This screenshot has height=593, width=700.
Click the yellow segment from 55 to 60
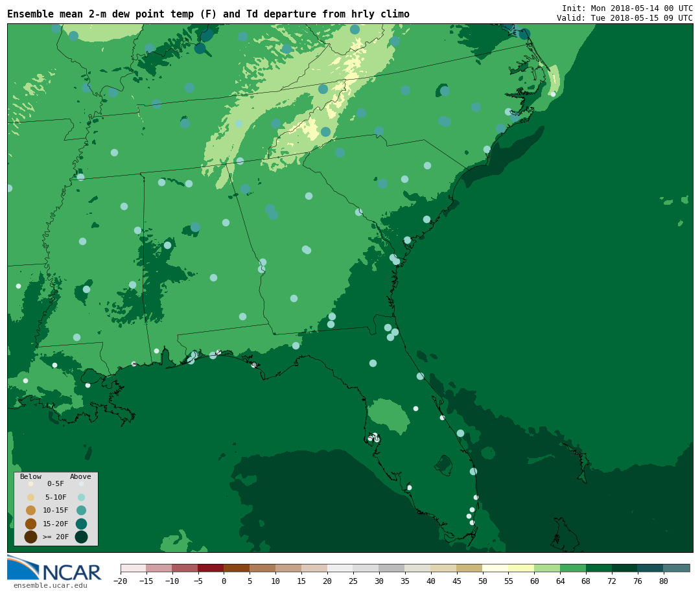[x=522, y=568]
